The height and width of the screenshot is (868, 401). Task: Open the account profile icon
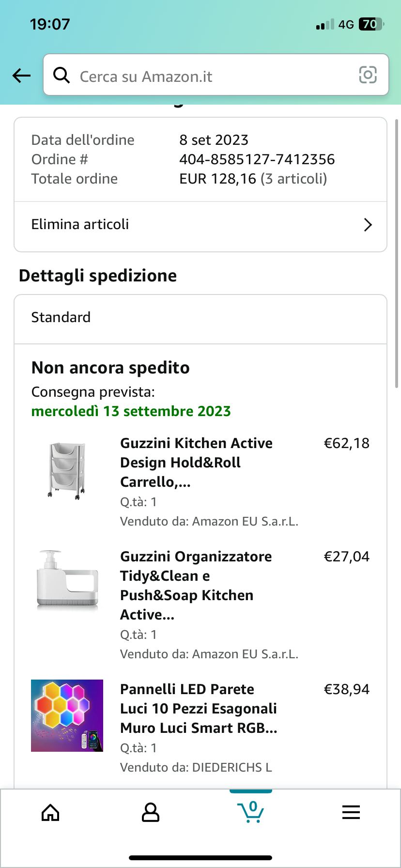point(150,813)
